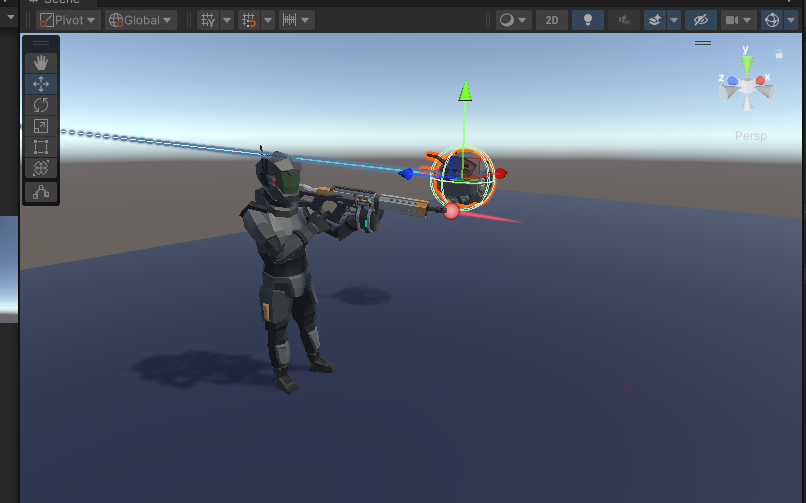The width and height of the screenshot is (806, 503).
Task: Toggle 2D view mode
Action: pyautogui.click(x=552, y=20)
